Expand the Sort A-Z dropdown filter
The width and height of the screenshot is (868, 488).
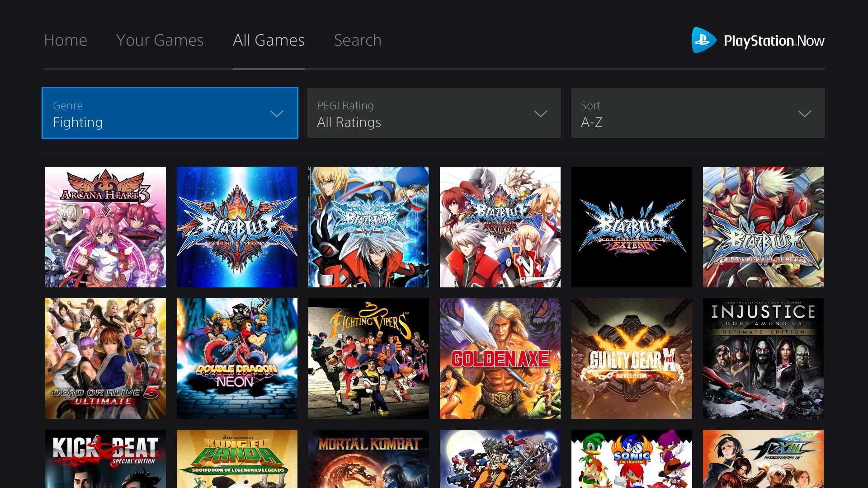pyautogui.click(x=697, y=113)
